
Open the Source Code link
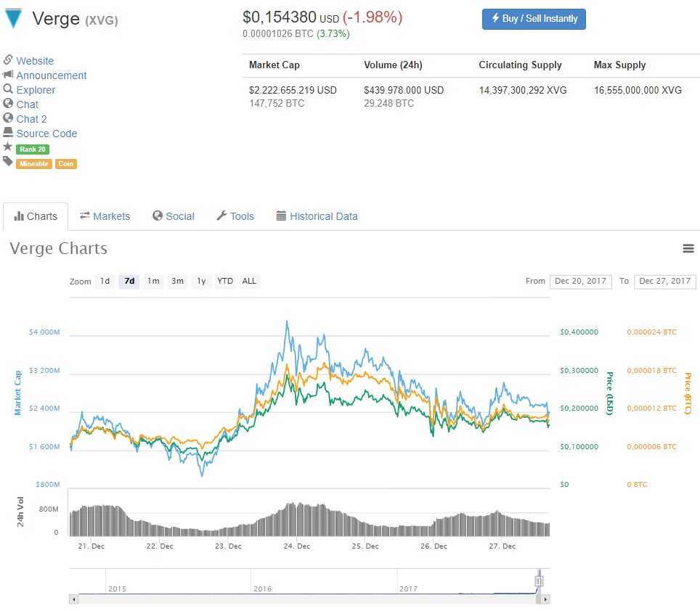(x=46, y=134)
